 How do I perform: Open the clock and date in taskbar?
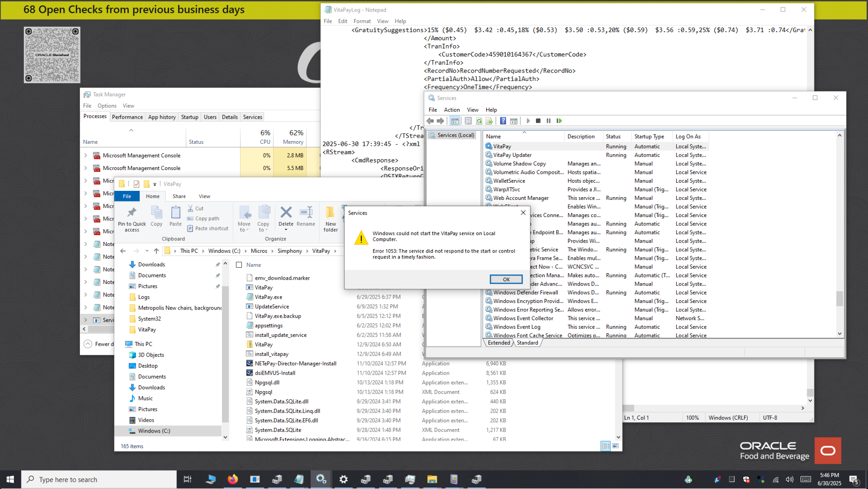click(829, 479)
